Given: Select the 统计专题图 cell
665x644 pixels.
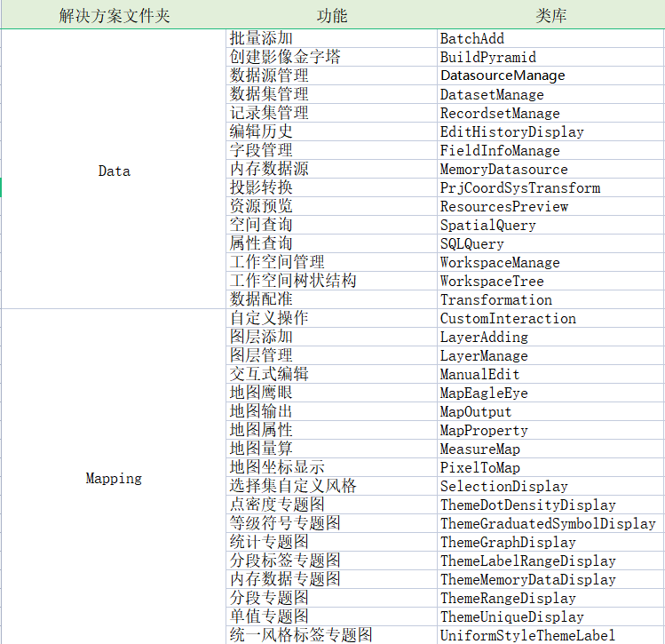Looking at the screenshot, I should tap(332, 543).
